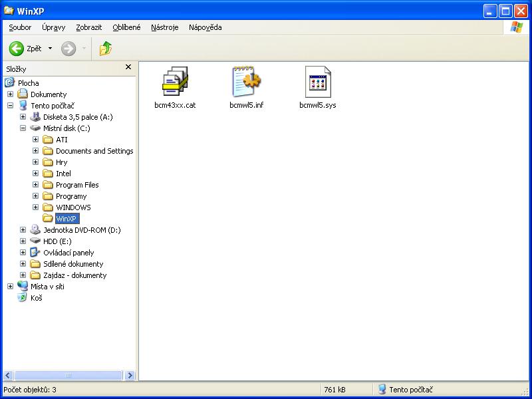Click the green Back arrow icon
The image size is (532, 399).
coord(16,49)
